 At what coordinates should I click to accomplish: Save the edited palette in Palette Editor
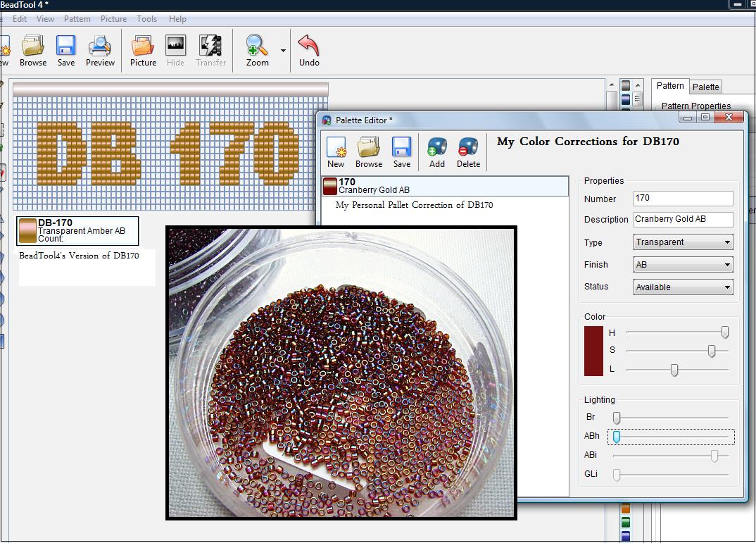coord(402,151)
